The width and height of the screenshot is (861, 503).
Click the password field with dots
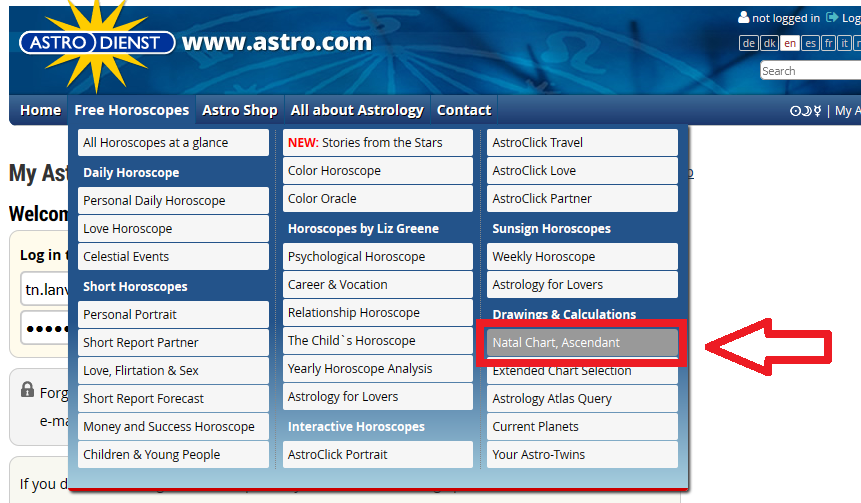(x=45, y=328)
